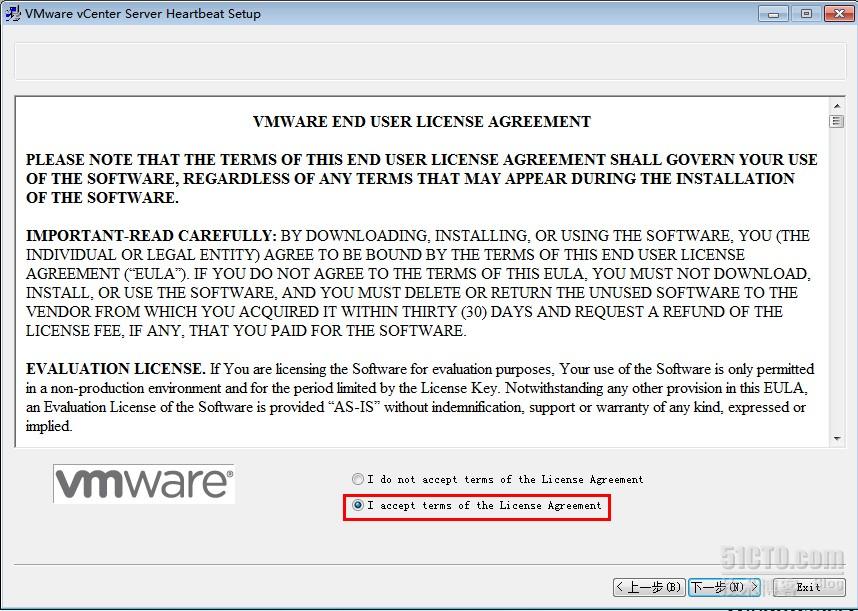Click the 下一步(N) next button
858x611 pixels.
(724, 587)
